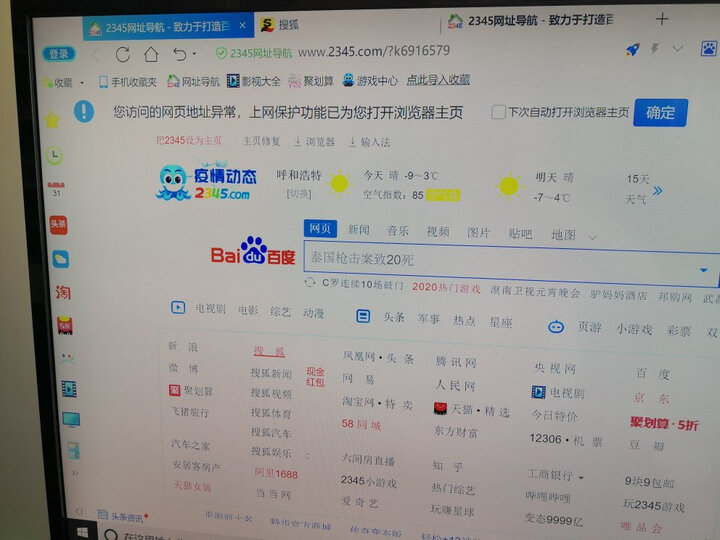Open the 工商银行 dropdown arrow

[581, 478]
